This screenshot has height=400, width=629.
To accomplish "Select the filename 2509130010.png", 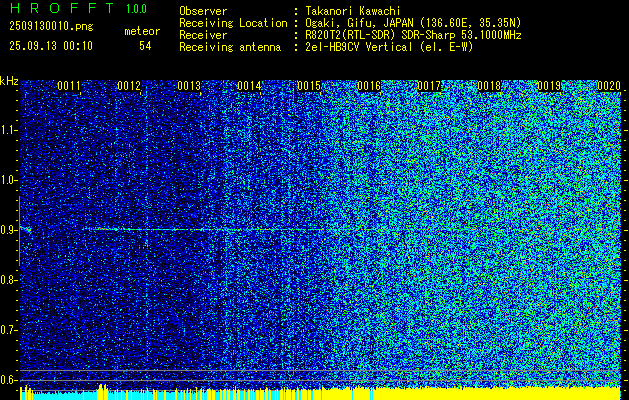I will click(51, 27).
